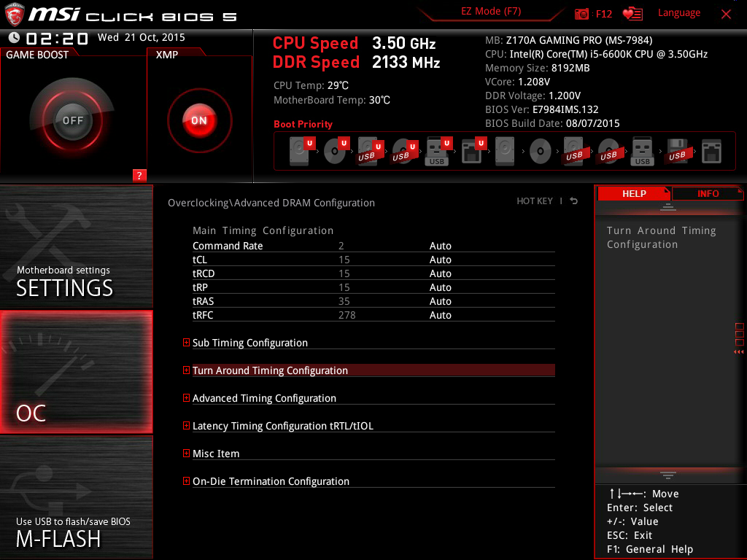Click the red question mark help icon
The image size is (747, 560).
139,175
